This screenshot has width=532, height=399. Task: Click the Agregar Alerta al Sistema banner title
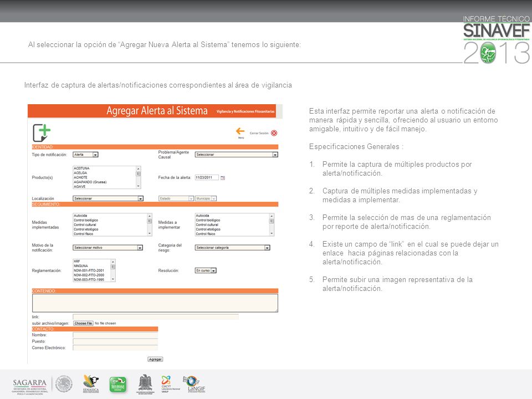pos(157,111)
